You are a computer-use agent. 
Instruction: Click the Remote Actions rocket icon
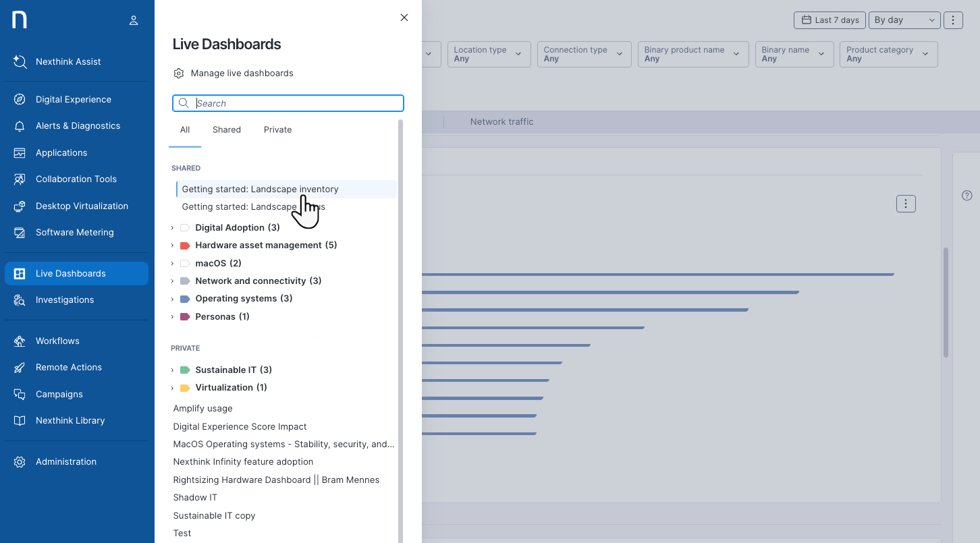[x=20, y=368]
